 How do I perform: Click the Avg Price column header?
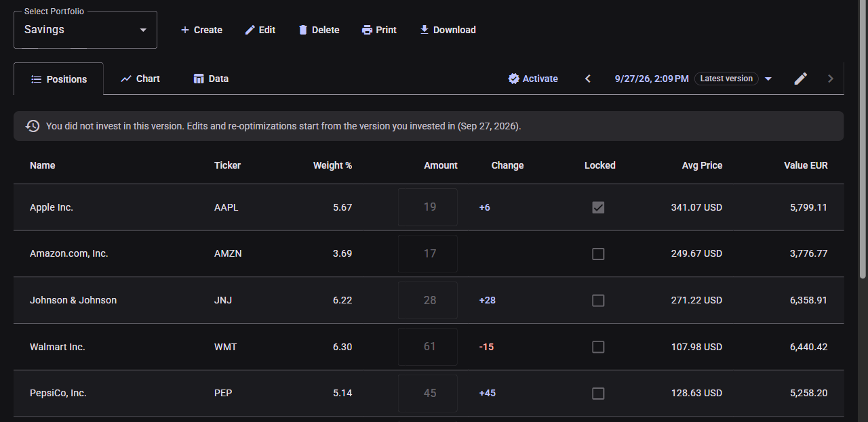(702, 165)
